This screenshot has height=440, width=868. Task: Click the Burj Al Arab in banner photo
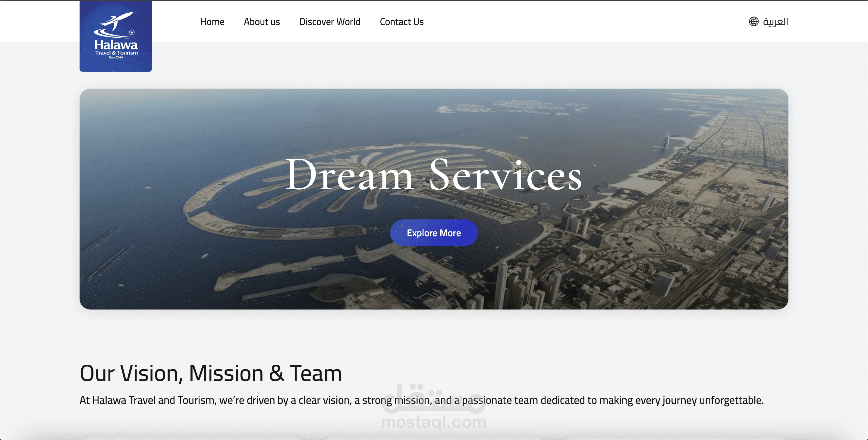click(x=666, y=141)
